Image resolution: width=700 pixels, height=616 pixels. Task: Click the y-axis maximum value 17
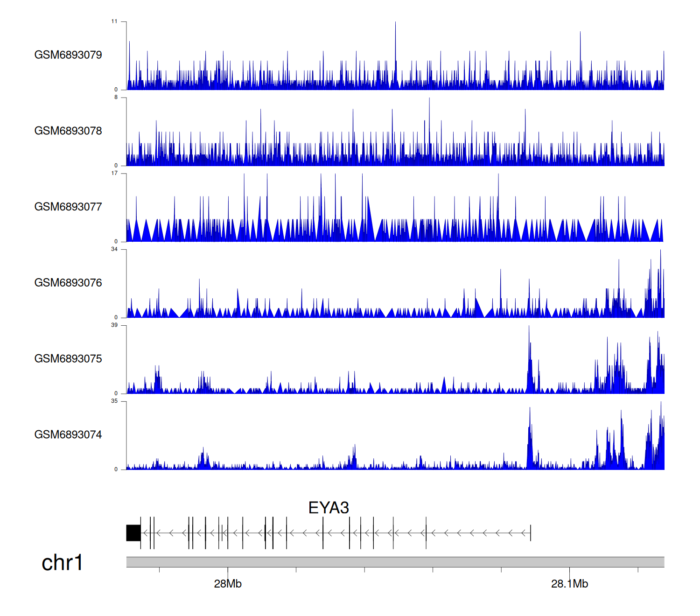click(x=114, y=174)
